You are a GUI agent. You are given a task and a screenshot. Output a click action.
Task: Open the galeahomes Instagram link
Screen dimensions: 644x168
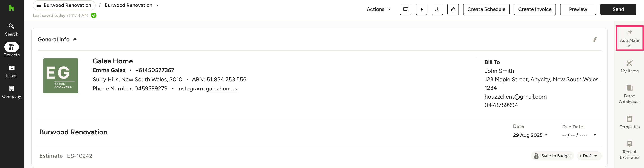[x=221, y=88]
